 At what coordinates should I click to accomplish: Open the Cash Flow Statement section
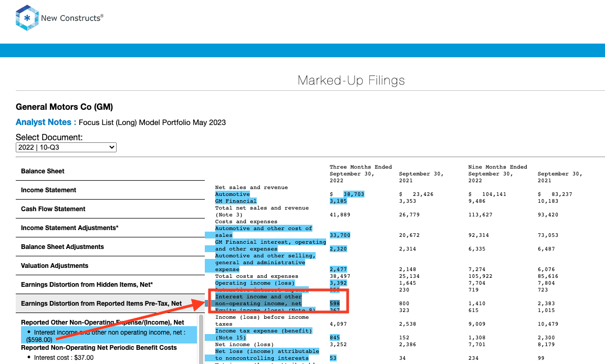pyautogui.click(x=110, y=209)
